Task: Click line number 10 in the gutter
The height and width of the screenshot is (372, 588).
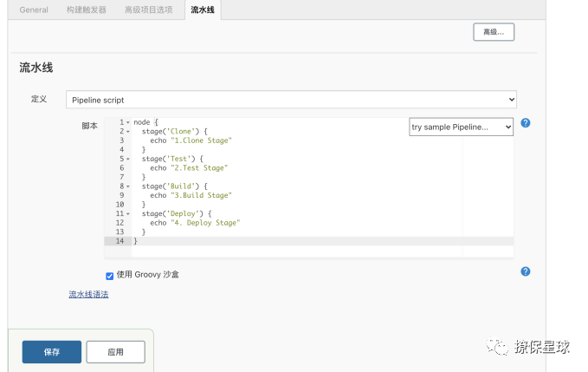Action: click(120, 205)
